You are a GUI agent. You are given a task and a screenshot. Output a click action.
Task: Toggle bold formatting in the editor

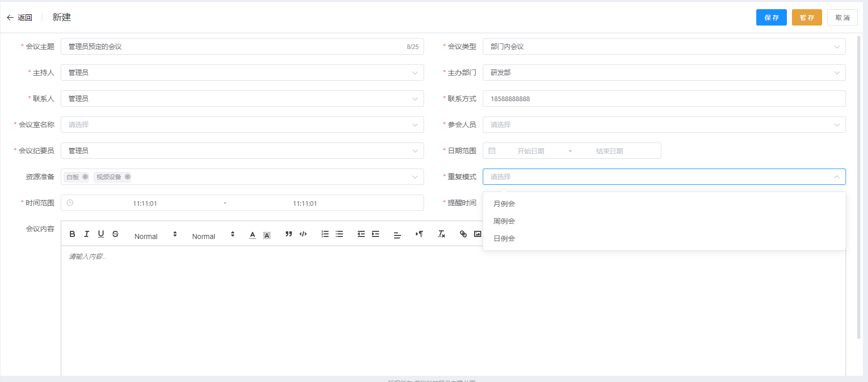[72, 234]
